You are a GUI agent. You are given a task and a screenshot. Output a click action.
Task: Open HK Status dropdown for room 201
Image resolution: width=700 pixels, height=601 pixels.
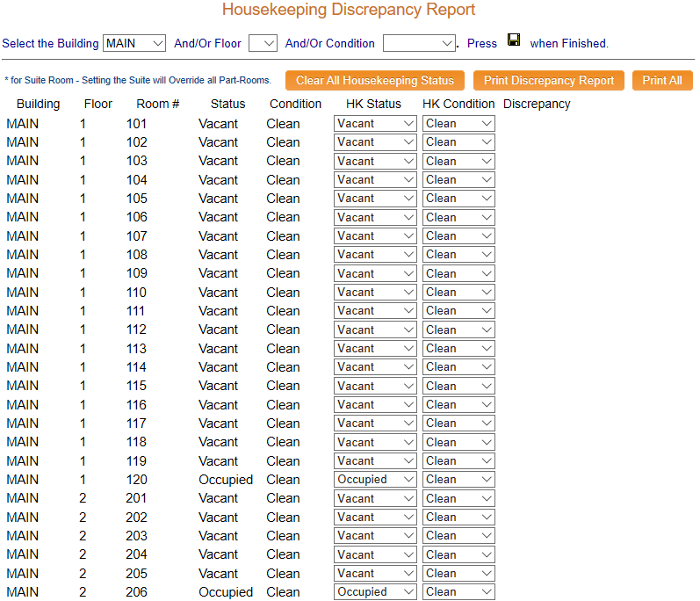click(375, 499)
